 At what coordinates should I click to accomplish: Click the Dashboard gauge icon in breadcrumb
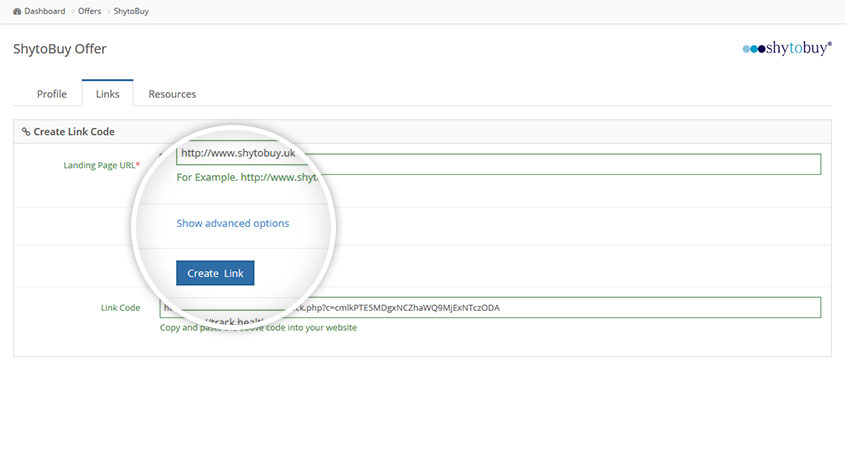(17, 11)
